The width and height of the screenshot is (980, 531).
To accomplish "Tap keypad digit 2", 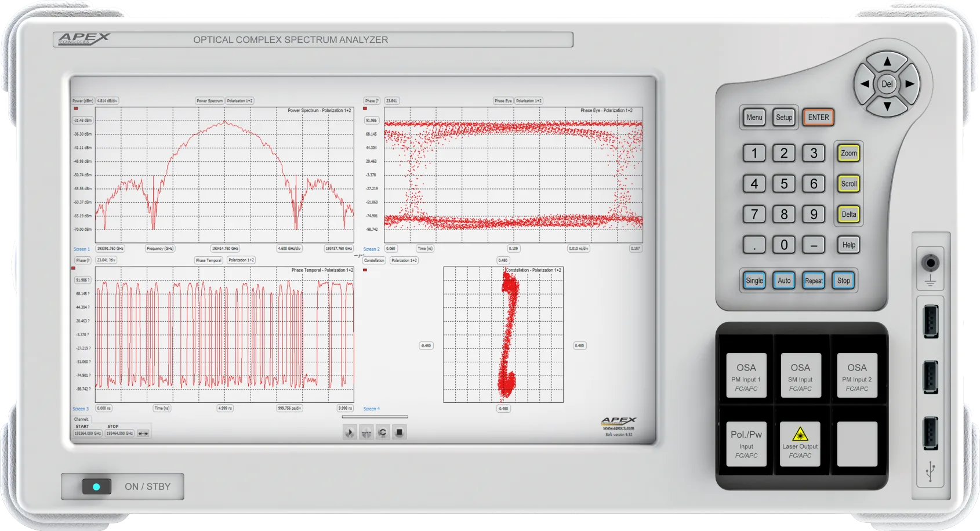I will pos(784,154).
